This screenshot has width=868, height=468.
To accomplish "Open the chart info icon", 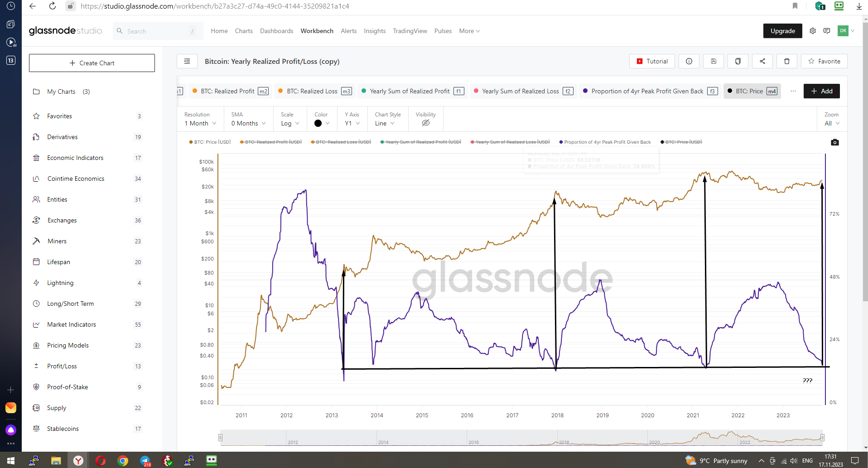I will coord(689,61).
